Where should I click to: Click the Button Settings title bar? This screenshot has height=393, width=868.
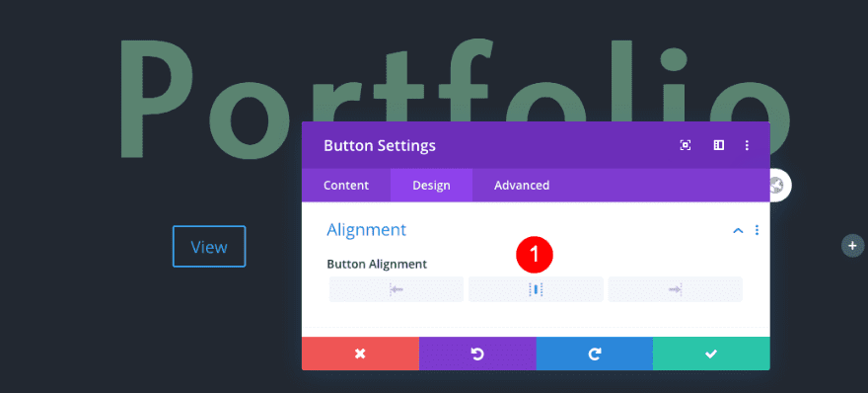pyautogui.click(x=536, y=145)
